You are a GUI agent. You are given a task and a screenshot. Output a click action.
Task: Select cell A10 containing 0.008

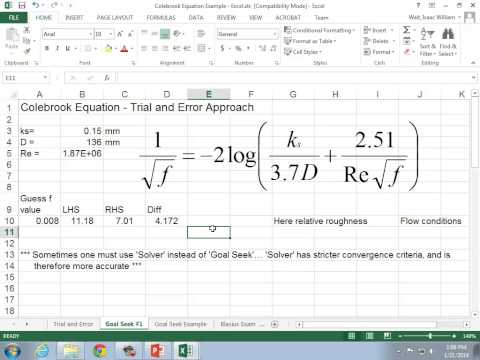click(39, 221)
